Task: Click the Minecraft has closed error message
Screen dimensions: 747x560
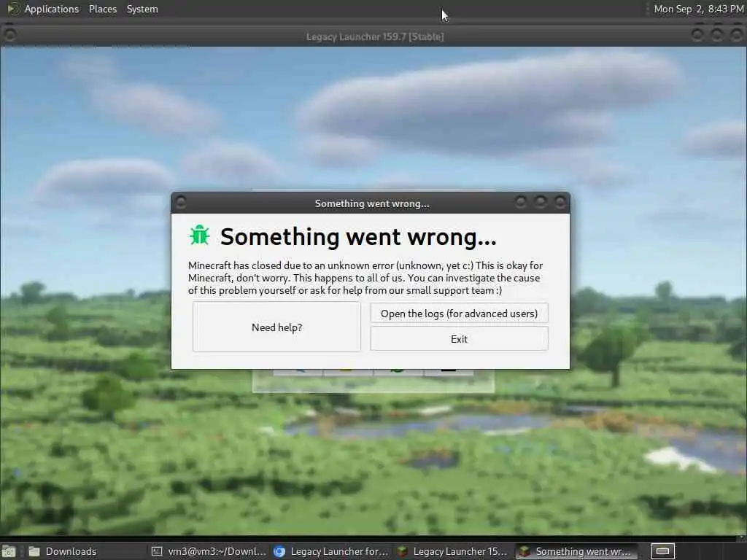Action: [x=365, y=278]
